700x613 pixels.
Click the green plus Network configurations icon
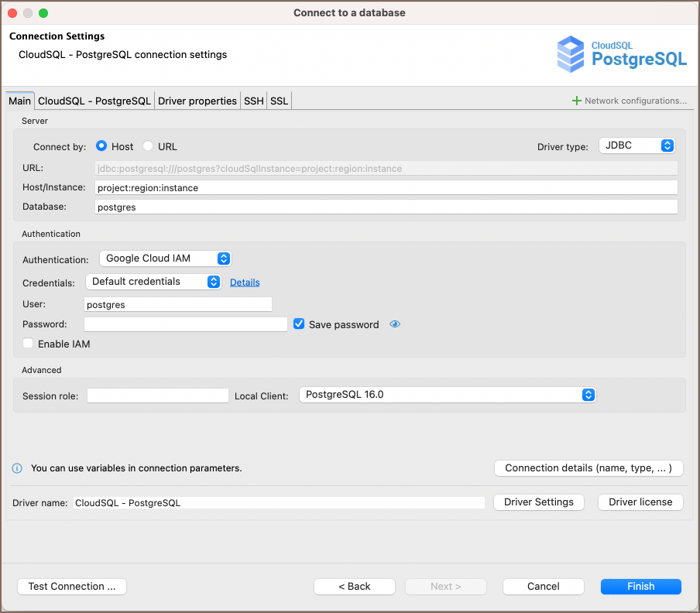(x=576, y=101)
